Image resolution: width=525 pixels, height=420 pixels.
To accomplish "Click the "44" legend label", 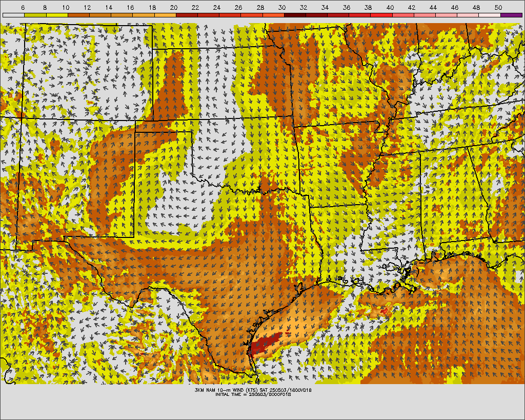I will (433, 7).
